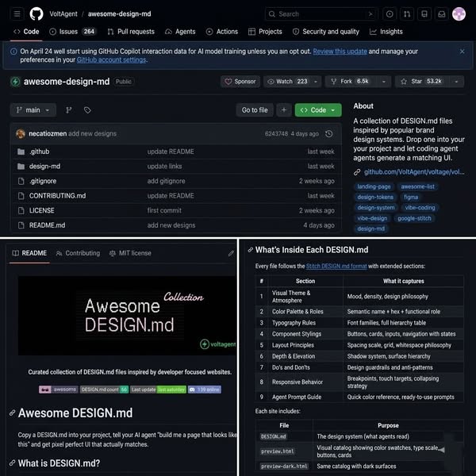Screen dimensions: 476x476
Task: Expand the main branch dropdown
Action: (33, 109)
